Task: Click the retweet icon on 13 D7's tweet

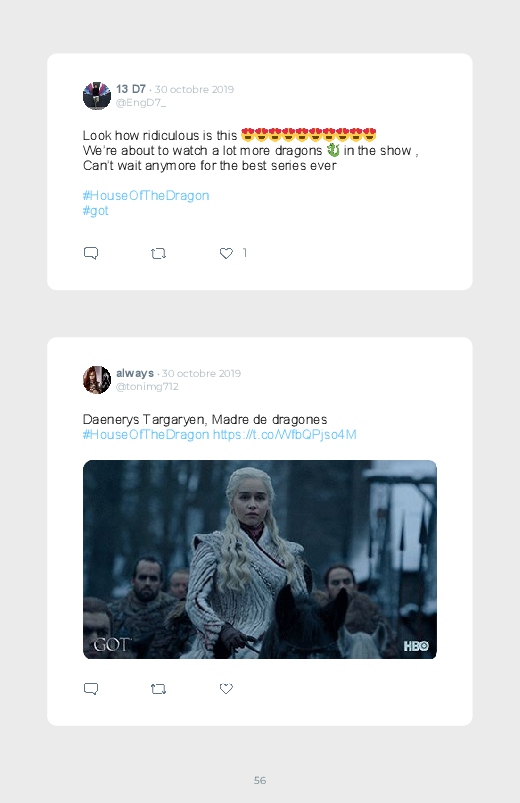Action: click(158, 253)
